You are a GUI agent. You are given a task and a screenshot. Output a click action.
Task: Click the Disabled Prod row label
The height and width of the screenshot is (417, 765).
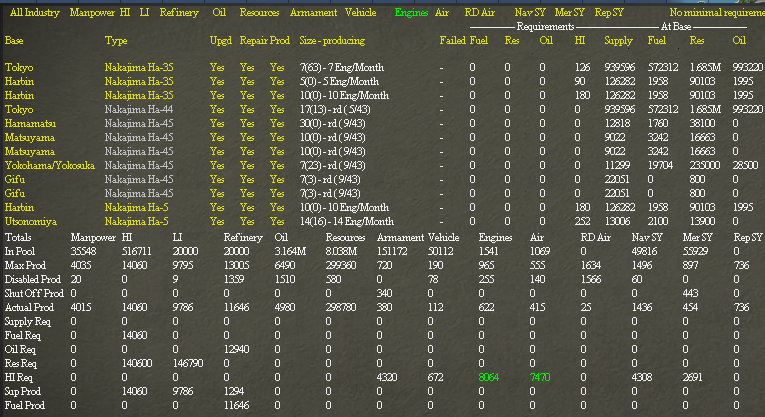[33, 279]
